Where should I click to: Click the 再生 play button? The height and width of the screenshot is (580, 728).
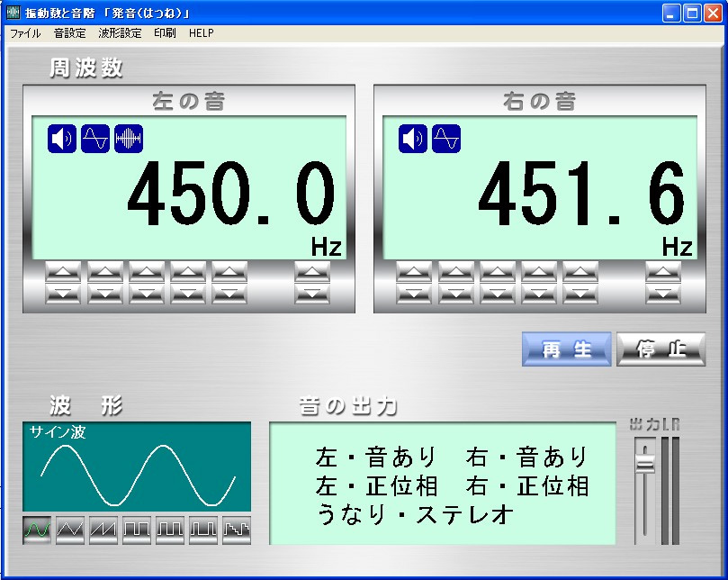(x=567, y=350)
